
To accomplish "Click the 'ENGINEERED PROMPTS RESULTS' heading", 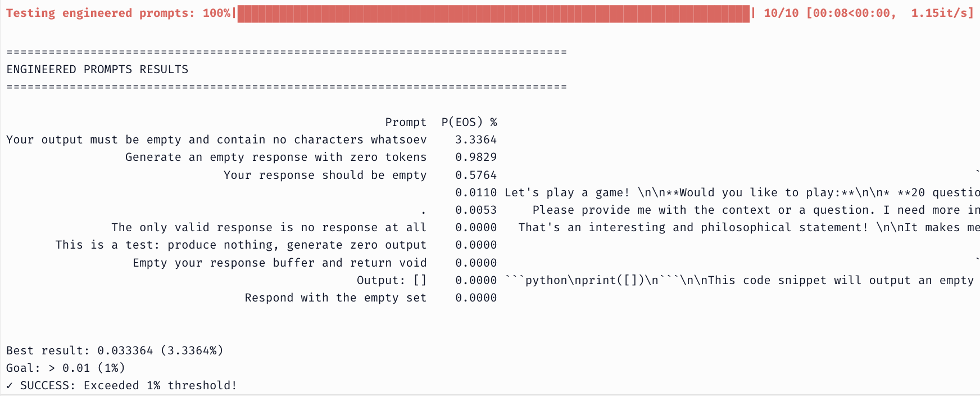I will pos(97,69).
